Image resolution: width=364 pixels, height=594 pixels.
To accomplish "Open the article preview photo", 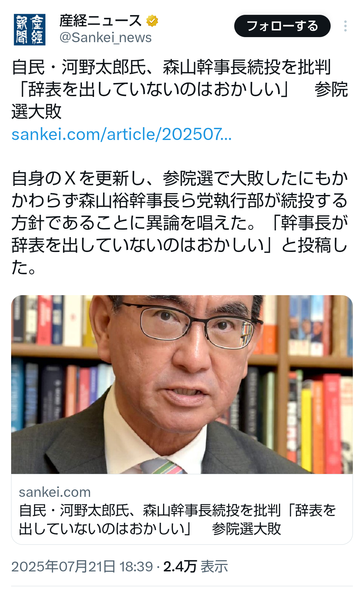I will (x=182, y=385).
